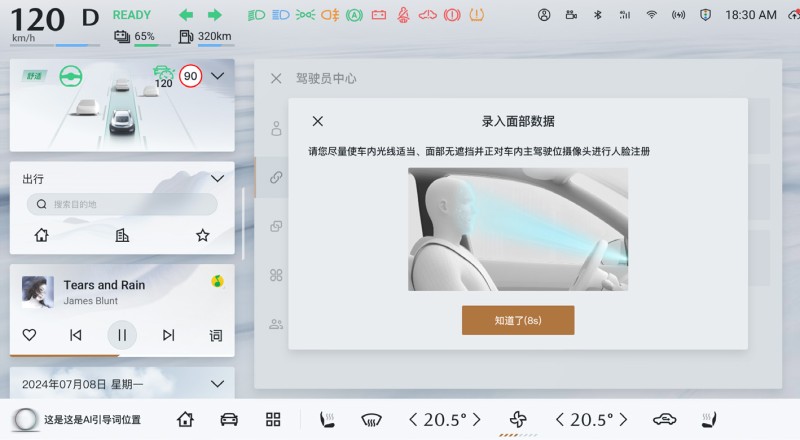Tap the red battery warning indicator

[x=379, y=15]
